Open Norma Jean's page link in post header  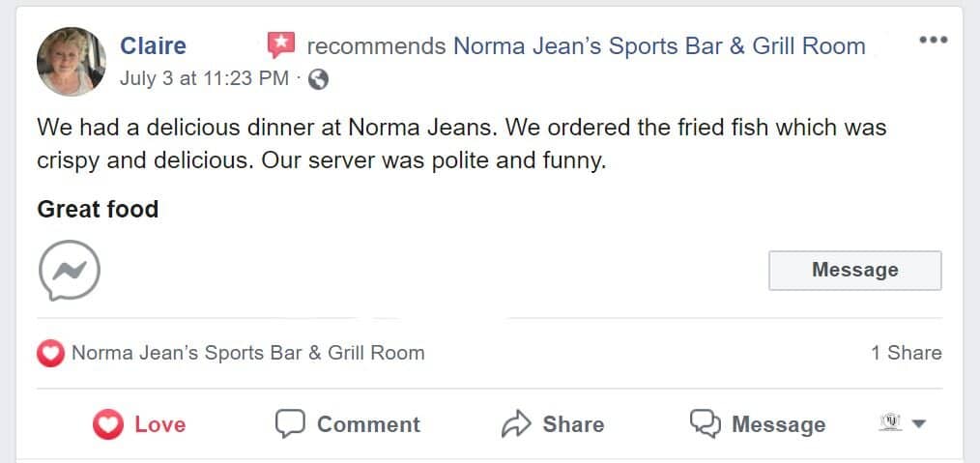pos(659,45)
